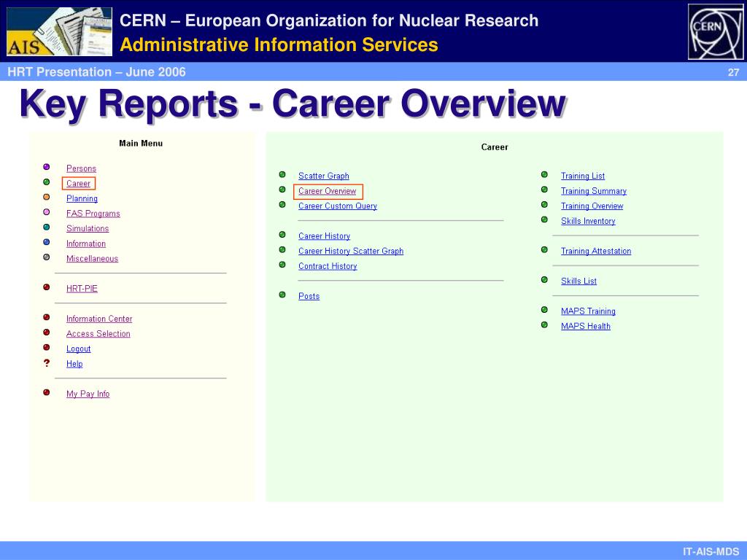Open the Training Overview link

(x=592, y=206)
